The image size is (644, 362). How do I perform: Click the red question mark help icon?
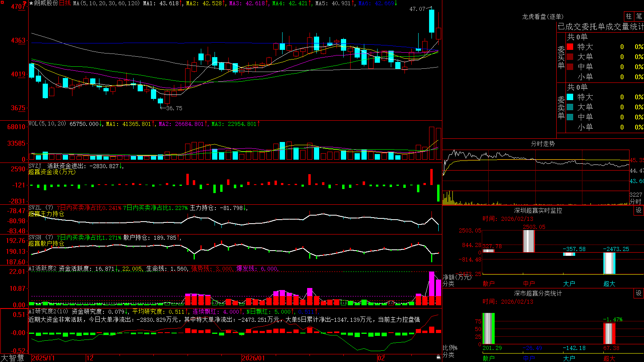pyautogui.click(x=25, y=3)
